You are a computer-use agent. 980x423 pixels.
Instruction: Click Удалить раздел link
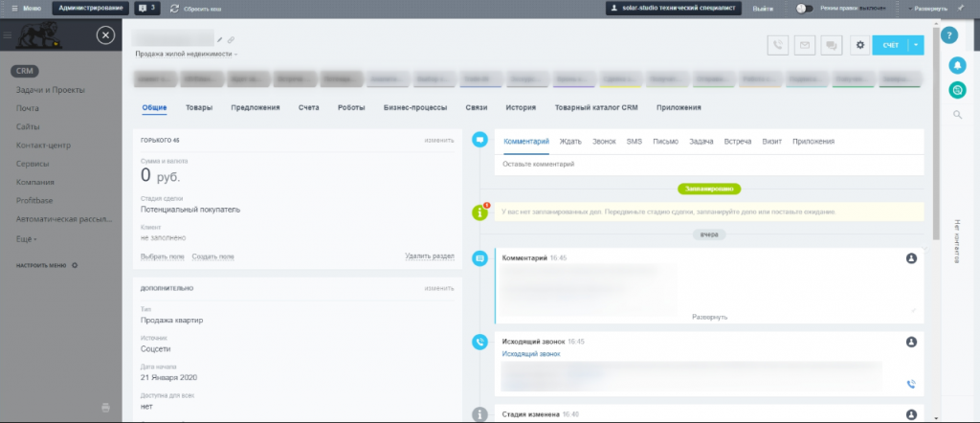(430, 256)
